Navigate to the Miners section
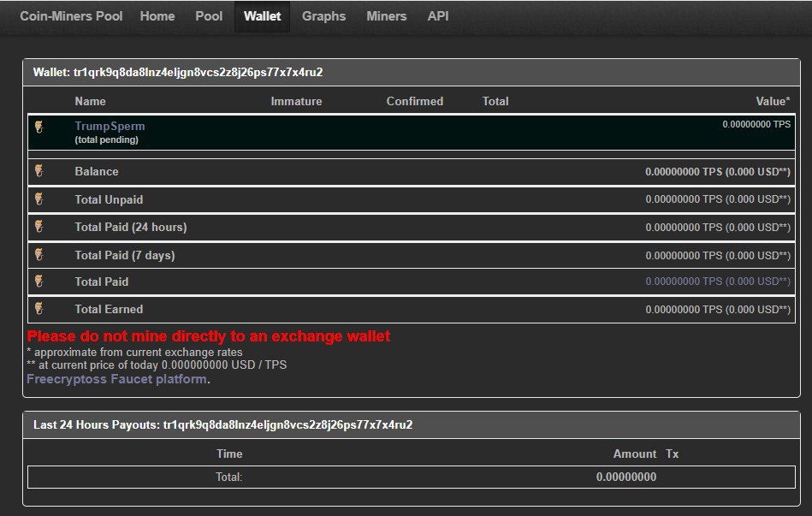Viewport: 812px width, 516px height. click(386, 16)
